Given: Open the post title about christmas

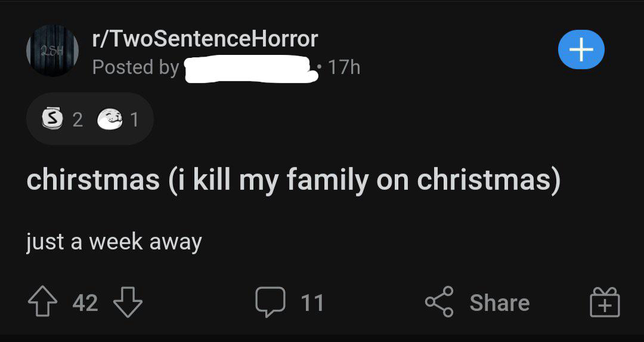Looking at the screenshot, I should [293, 180].
